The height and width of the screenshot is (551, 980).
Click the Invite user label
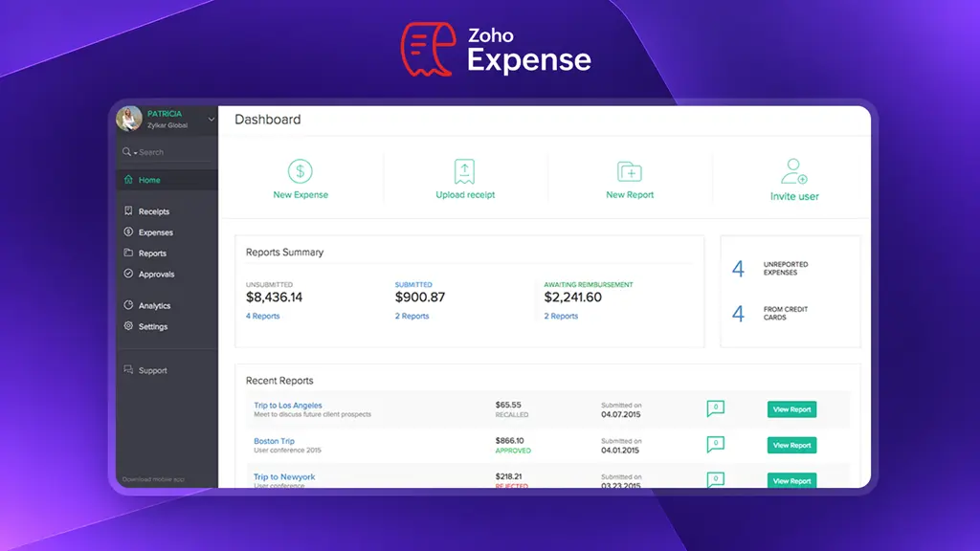[794, 196]
